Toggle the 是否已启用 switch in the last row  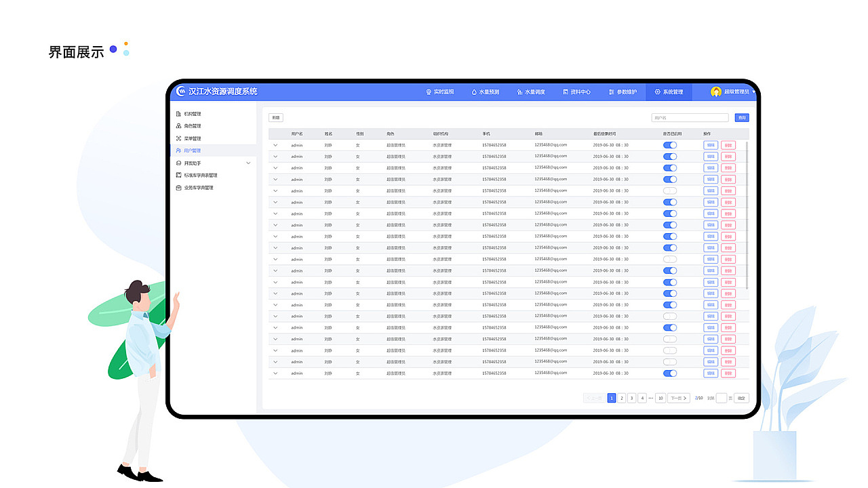pyautogui.click(x=670, y=373)
